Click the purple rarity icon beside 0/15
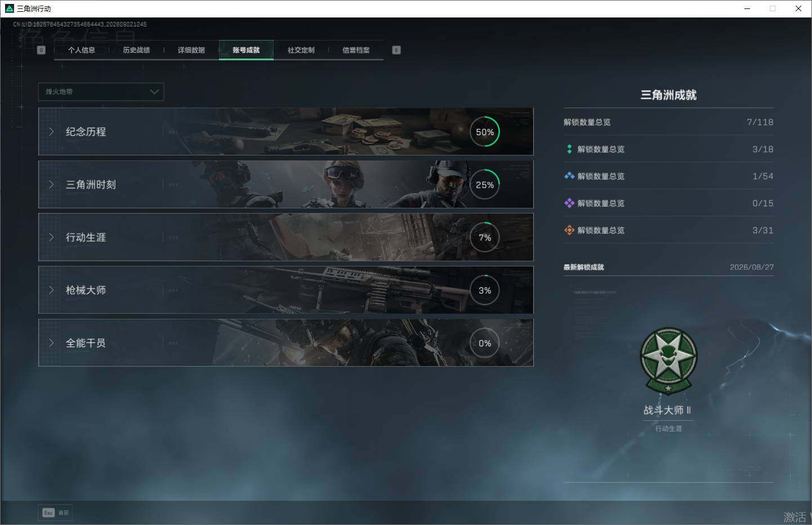Image resolution: width=812 pixels, height=525 pixels. [x=569, y=203]
